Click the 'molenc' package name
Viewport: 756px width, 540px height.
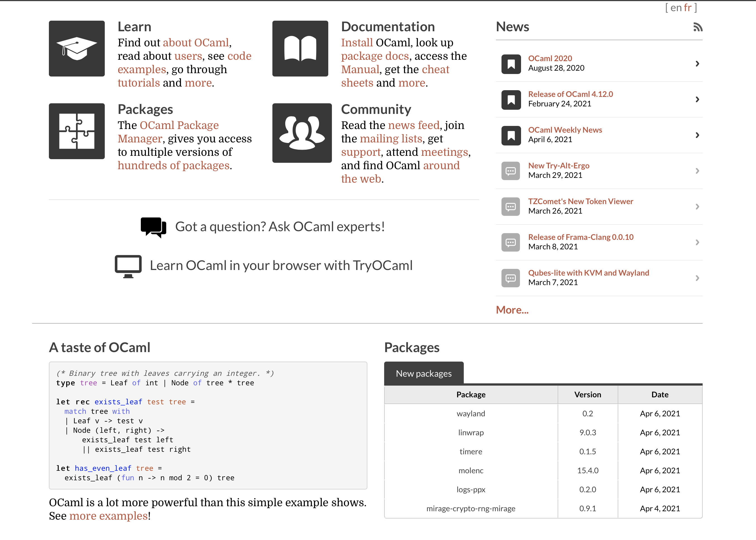(x=471, y=470)
